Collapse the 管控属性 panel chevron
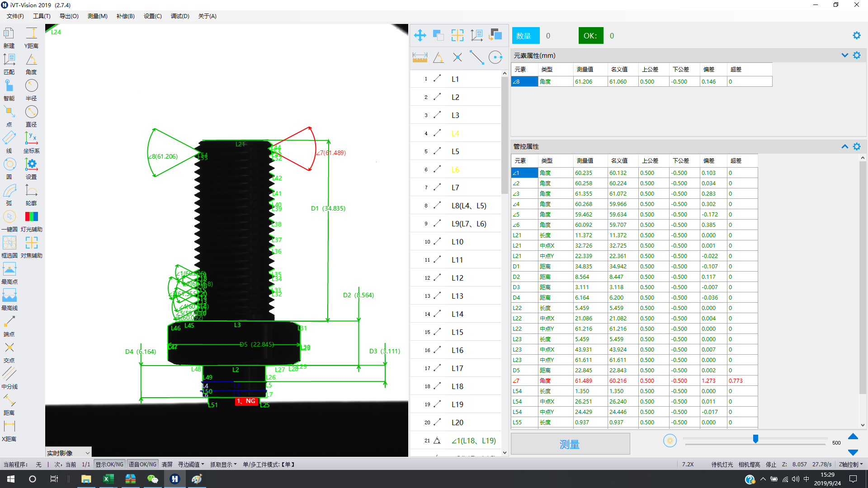 tap(844, 146)
